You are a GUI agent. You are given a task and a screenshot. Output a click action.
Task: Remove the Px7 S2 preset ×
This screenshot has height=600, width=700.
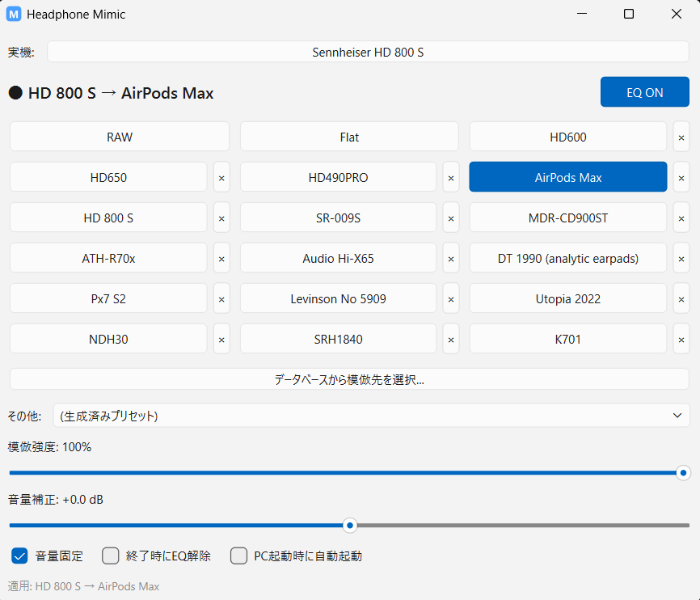221,298
